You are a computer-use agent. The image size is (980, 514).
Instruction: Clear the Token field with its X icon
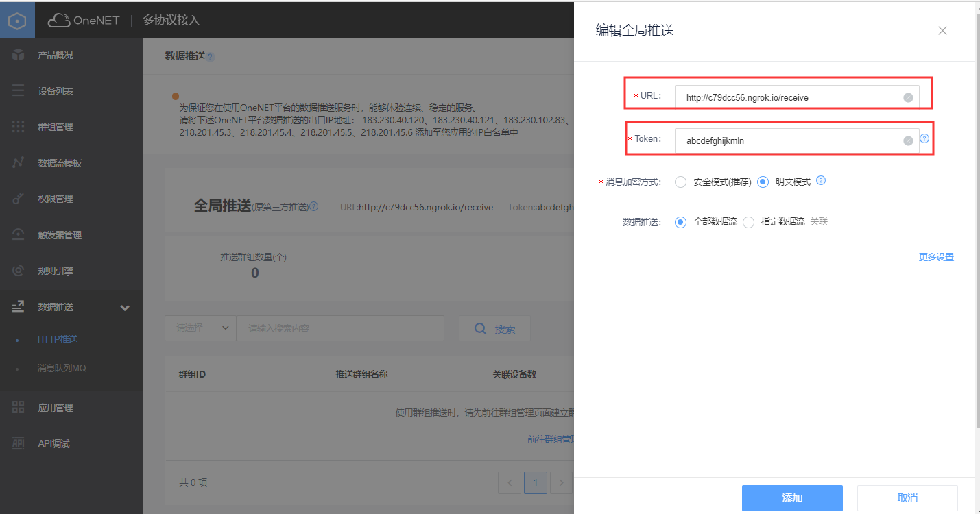(x=908, y=140)
